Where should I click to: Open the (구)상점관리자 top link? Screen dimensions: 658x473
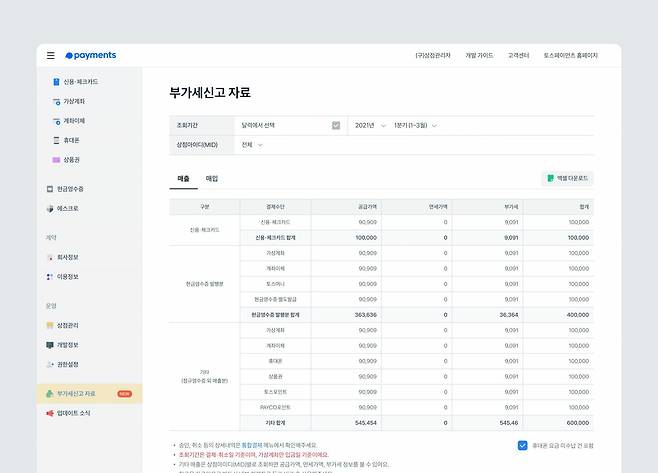[x=433, y=55]
